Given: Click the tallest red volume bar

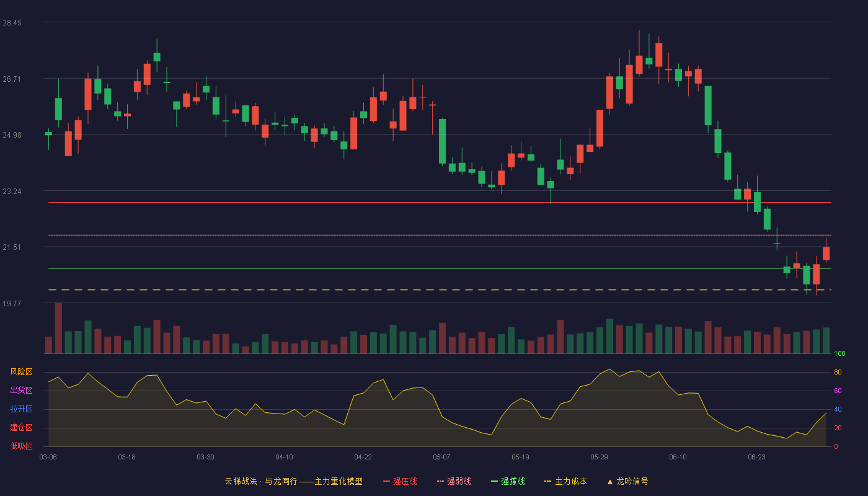Looking at the screenshot, I should 58,329.
